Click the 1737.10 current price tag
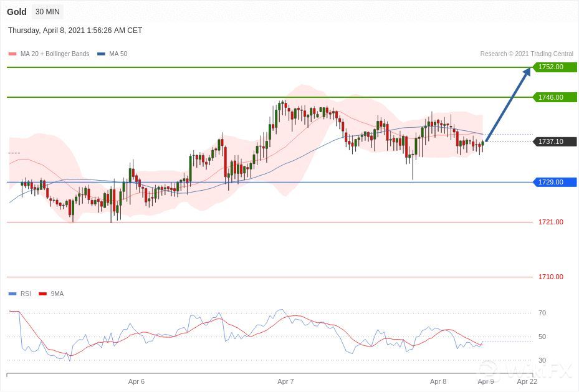This screenshot has height=392, width=579. (554, 141)
